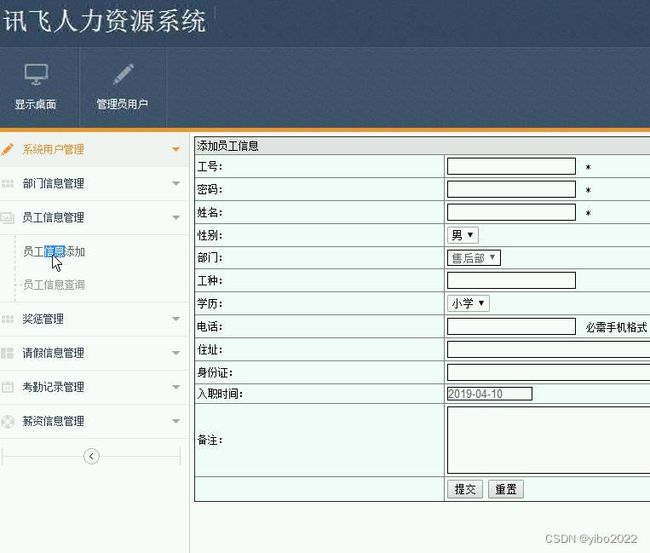Click the 提交 submit button
This screenshot has height=553, width=650.
click(x=465, y=490)
